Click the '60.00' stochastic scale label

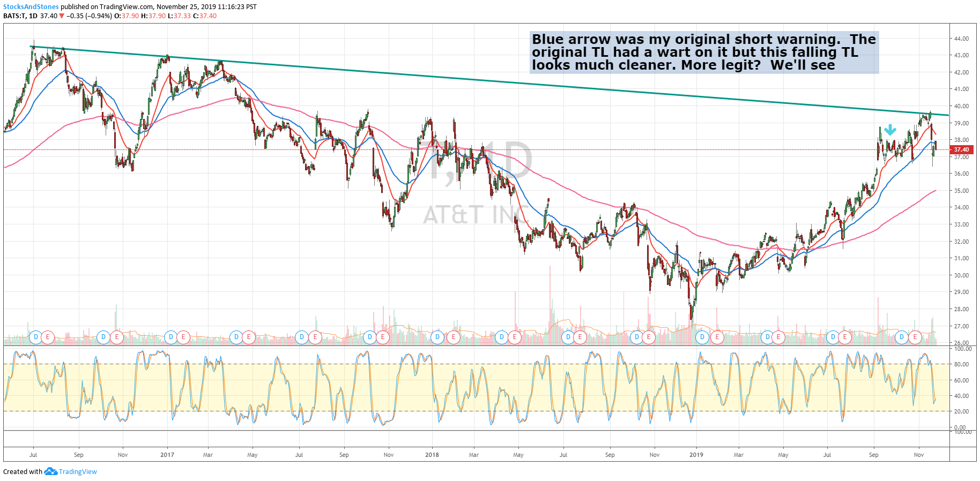(961, 380)
